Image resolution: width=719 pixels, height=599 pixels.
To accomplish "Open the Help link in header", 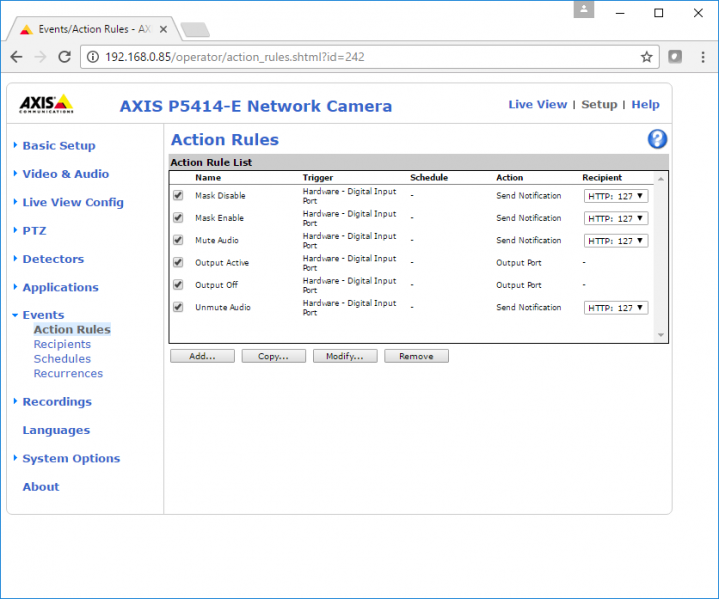I will [x=646, y=105].
